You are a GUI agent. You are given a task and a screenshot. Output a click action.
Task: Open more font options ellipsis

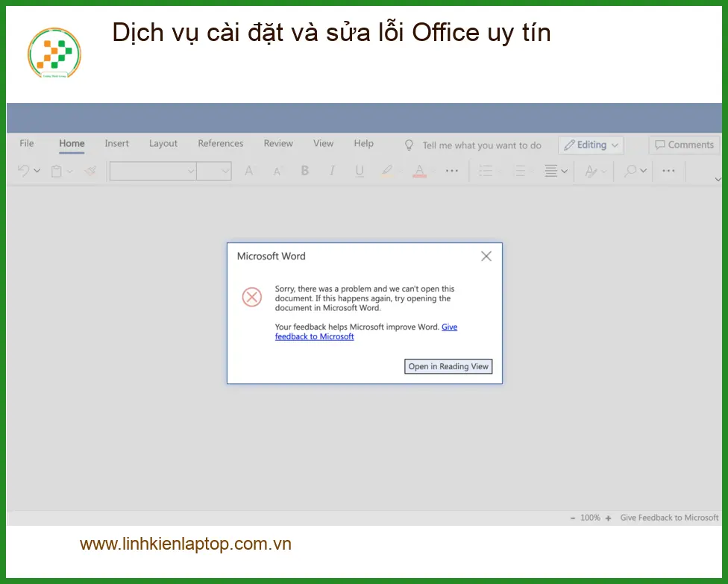(452, 171)
